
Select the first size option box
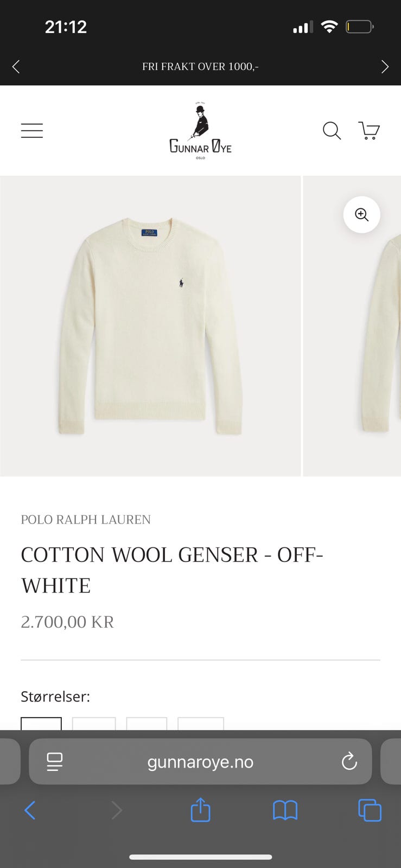click(x=41, y=724)
